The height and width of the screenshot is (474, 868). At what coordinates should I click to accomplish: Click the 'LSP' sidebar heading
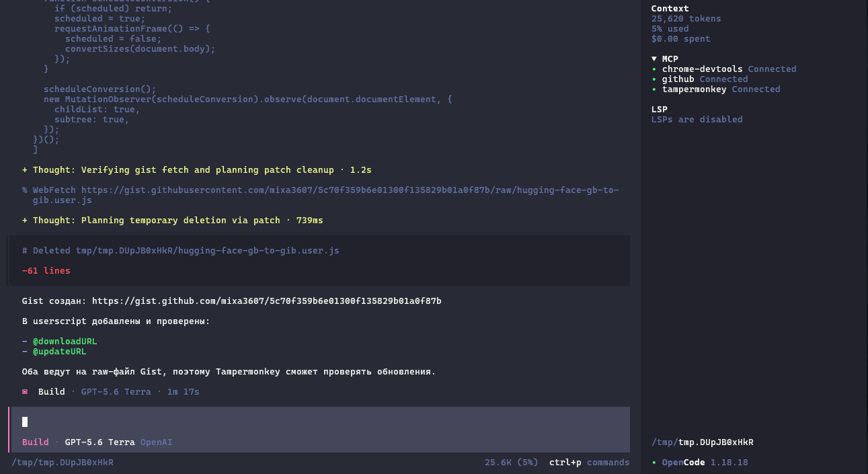[x=660, y=110]
